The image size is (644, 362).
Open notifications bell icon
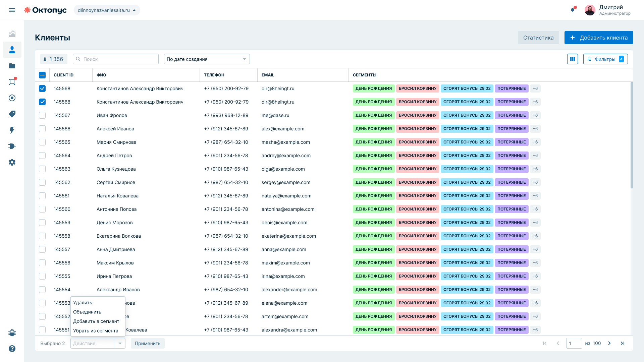[573, 10]
